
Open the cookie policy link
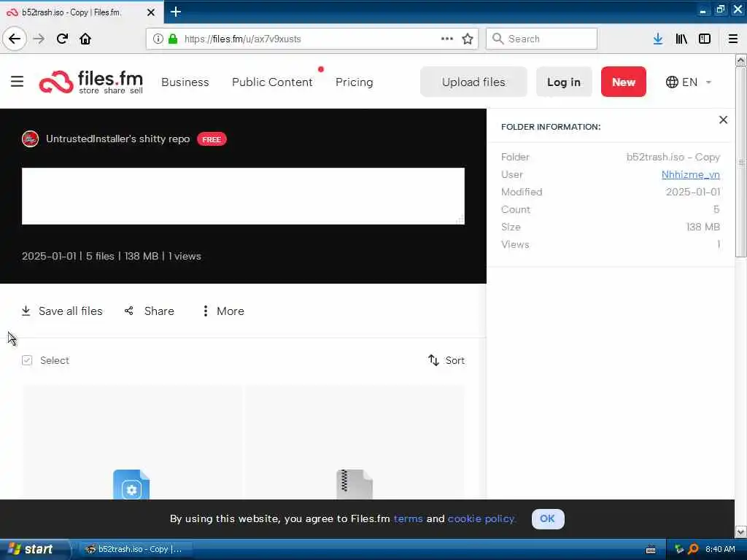pyautogui.click(x=481, y=518)
